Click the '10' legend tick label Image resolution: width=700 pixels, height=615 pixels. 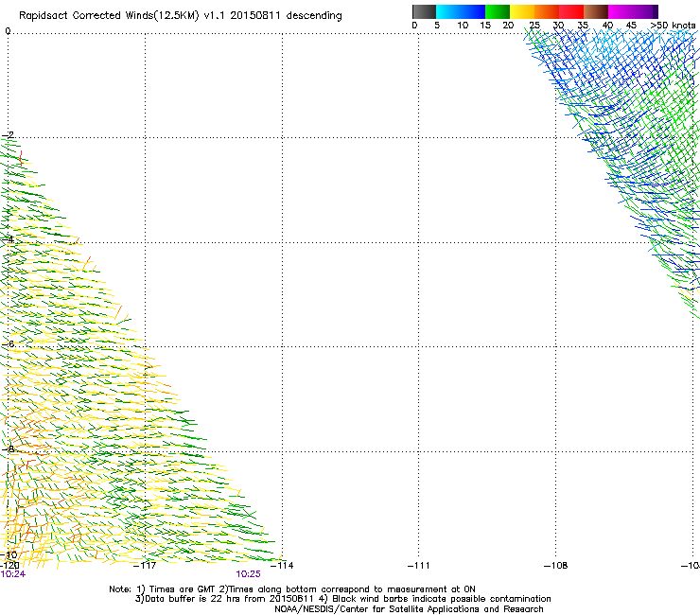[x=463, y=26]
